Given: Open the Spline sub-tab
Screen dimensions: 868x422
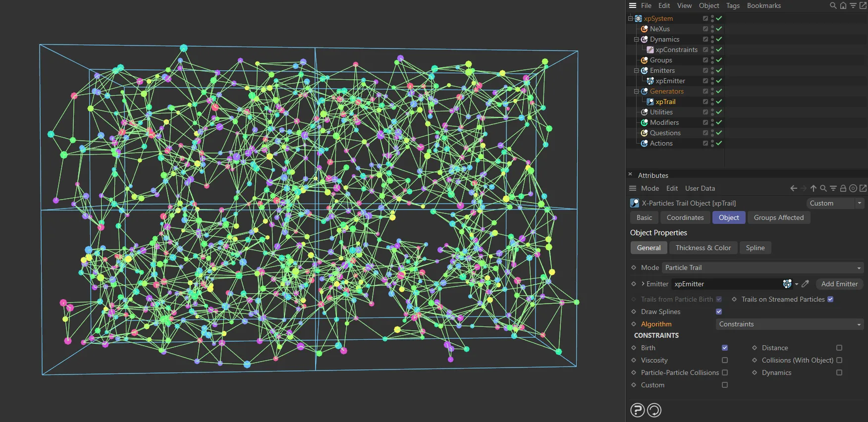Looking at the screenshot, I should [x=755, y=248].
